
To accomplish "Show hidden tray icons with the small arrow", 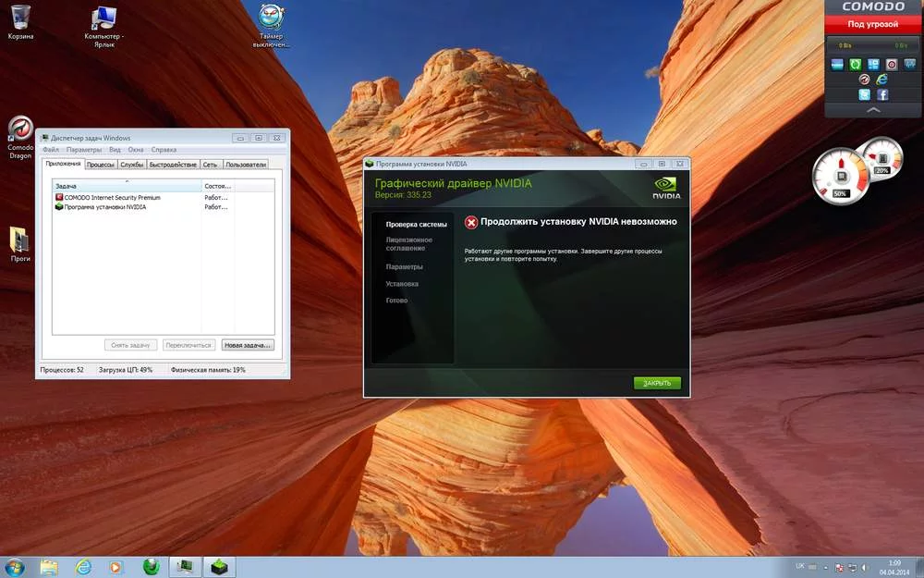I will [x=825, y=568].
